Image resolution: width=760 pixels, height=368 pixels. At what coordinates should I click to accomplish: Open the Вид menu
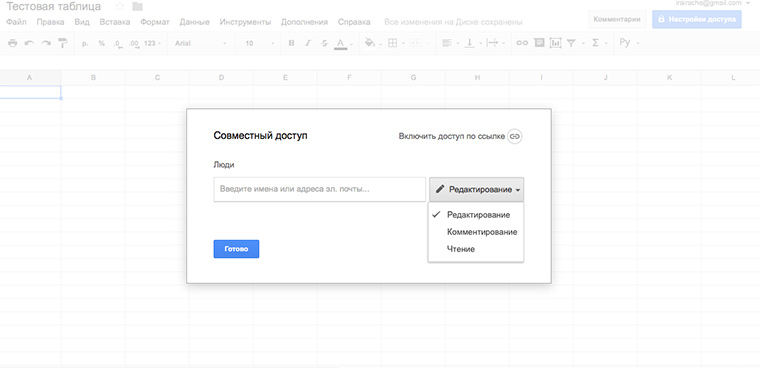click(x=82, y=22)
